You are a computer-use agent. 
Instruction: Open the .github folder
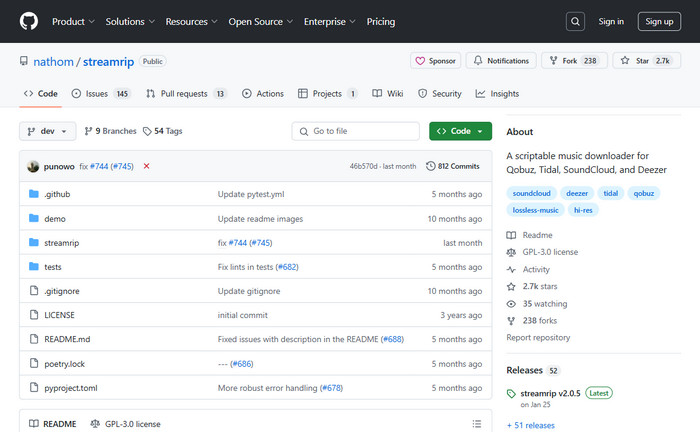click(x=57, y=194)
